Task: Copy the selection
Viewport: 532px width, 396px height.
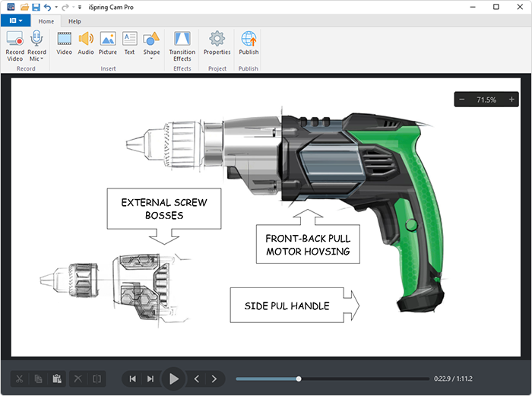Action: [x=38, y=379]
